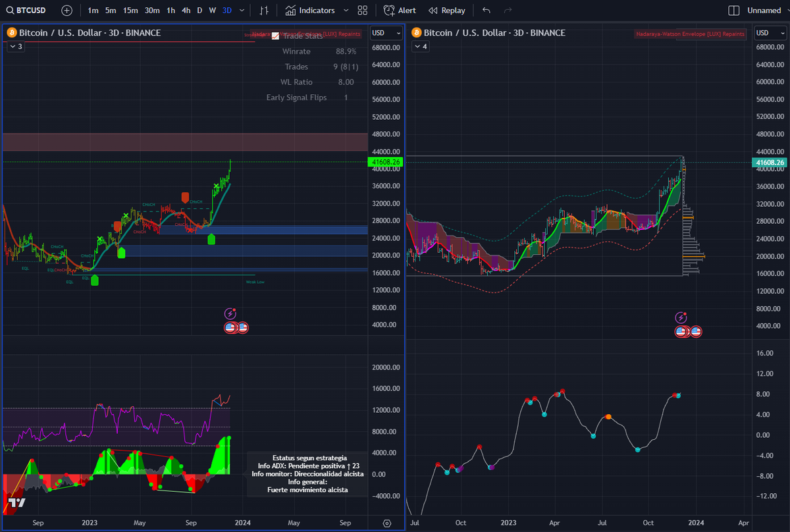
Task: Click the redo arrow
Action: pyautogui.click(x=508, y=11)
